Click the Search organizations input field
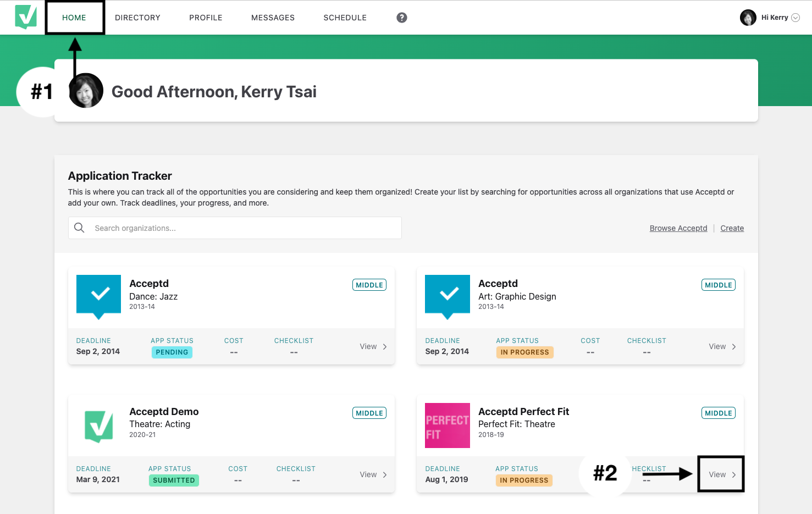The image size is (812, 514). (x=235, y=228)
